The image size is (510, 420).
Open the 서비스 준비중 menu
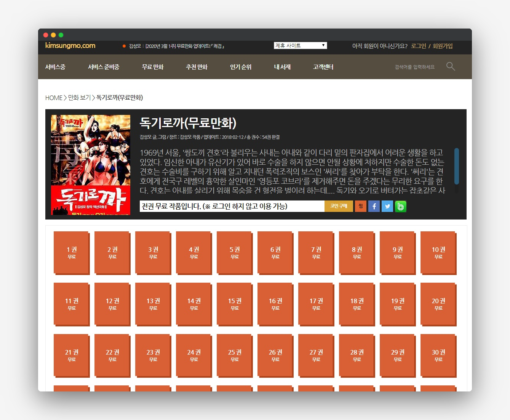coord(104,67)
